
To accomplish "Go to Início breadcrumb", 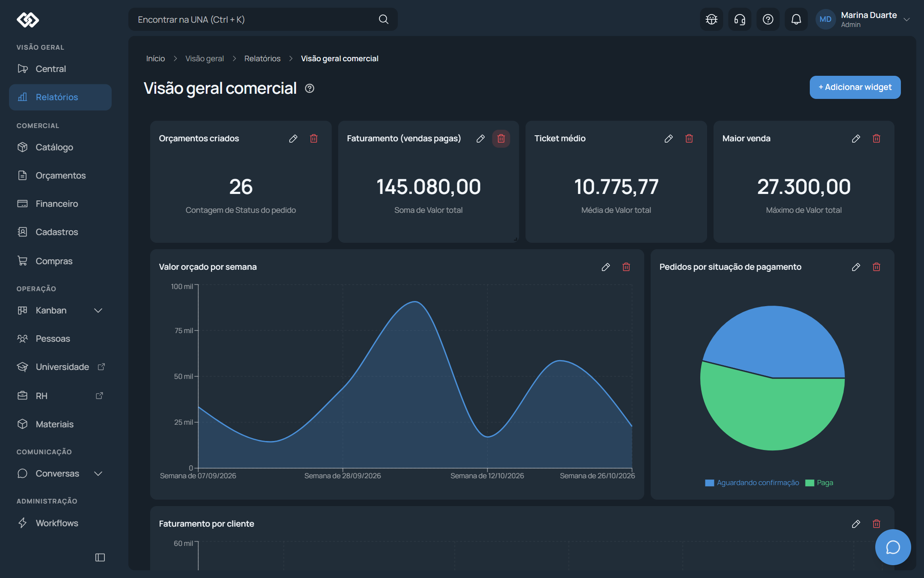I will pos(155,59).
